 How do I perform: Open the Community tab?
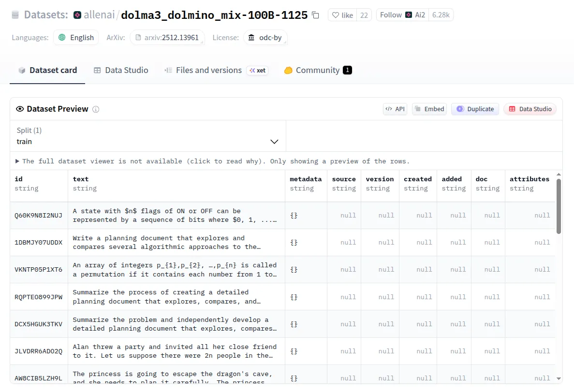coord(318,70)
